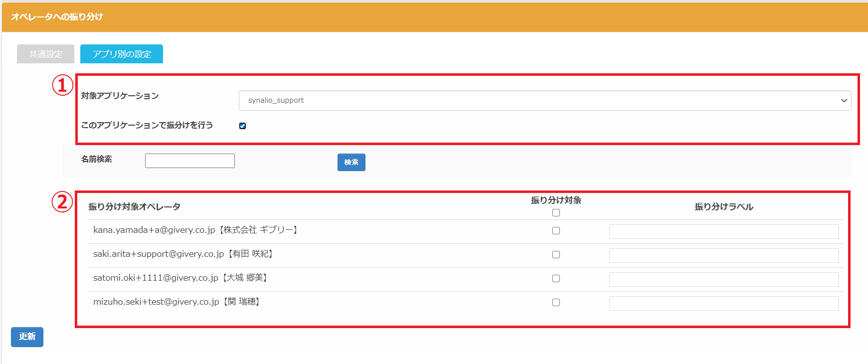Click the dropdown chevron arrow for synalio_support
868x364 pixels.
[844, 101]
